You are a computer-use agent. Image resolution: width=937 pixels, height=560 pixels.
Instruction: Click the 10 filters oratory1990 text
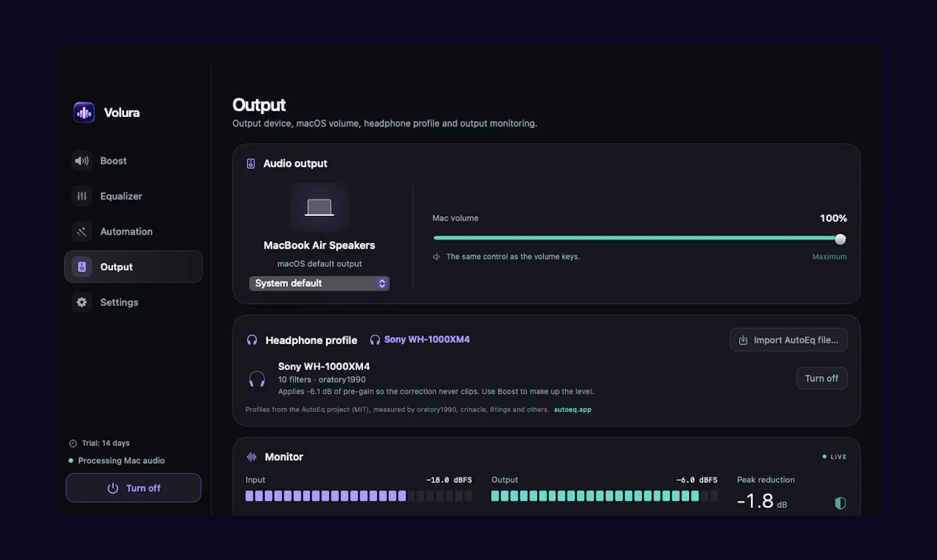322,380
